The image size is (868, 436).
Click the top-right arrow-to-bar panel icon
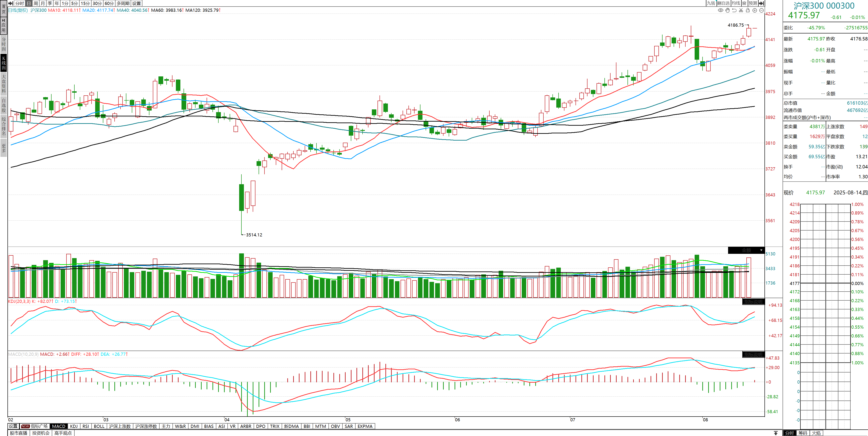tap(761, 3)
